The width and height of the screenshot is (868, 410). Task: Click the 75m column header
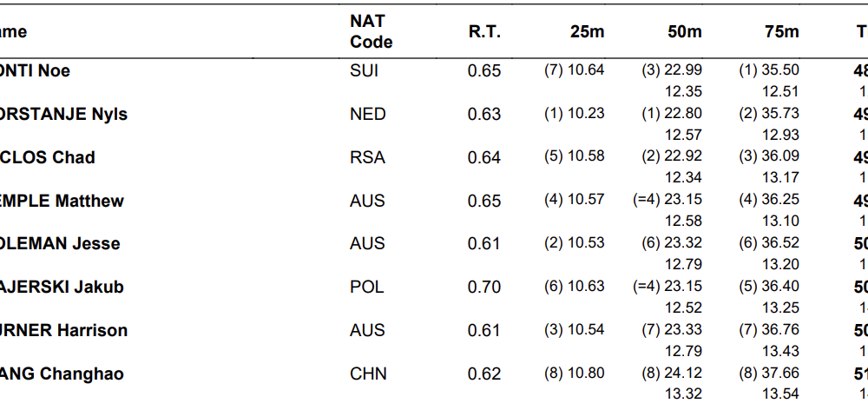click(782, 32)
